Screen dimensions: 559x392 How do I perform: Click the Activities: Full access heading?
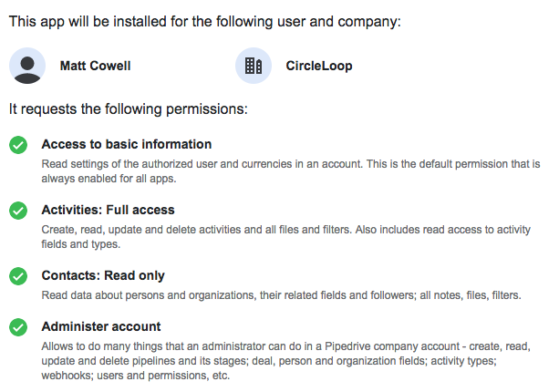tap(108, 210)
